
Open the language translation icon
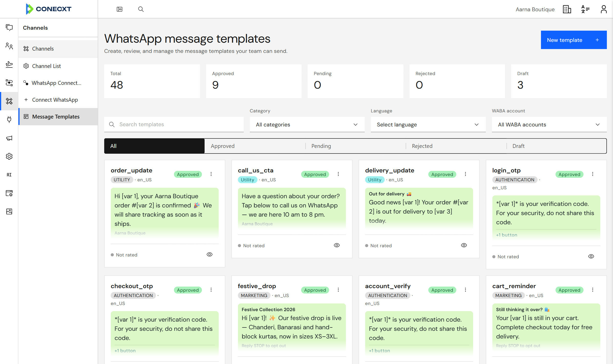[585, 9]
